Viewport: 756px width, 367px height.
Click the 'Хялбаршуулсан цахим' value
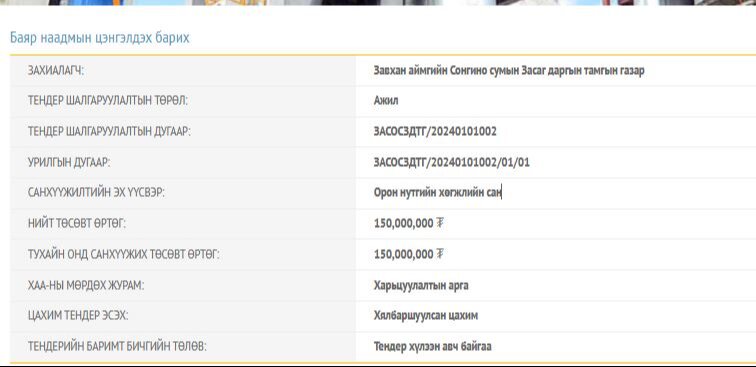[x=426, y=315]
